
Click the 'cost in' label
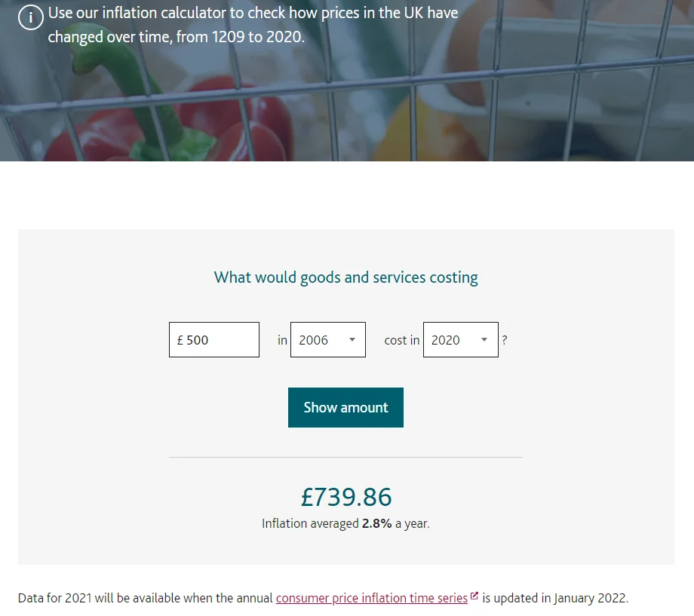[x=402, y=340]
